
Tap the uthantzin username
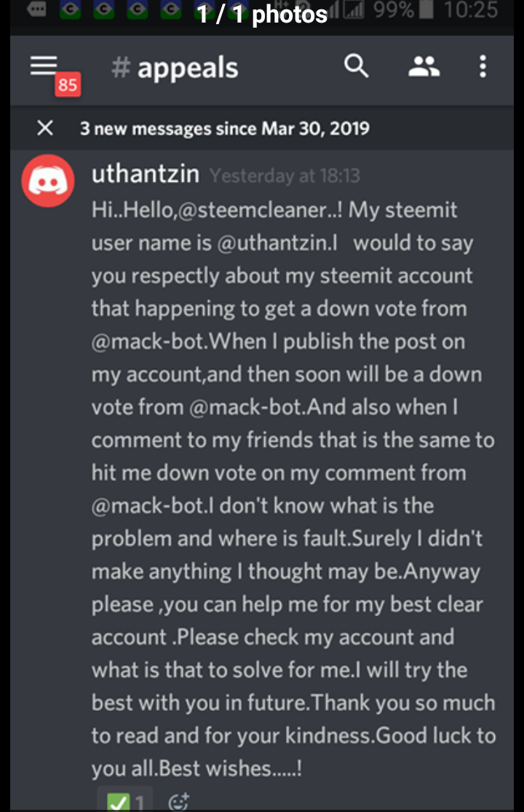(x=146, y=173)
